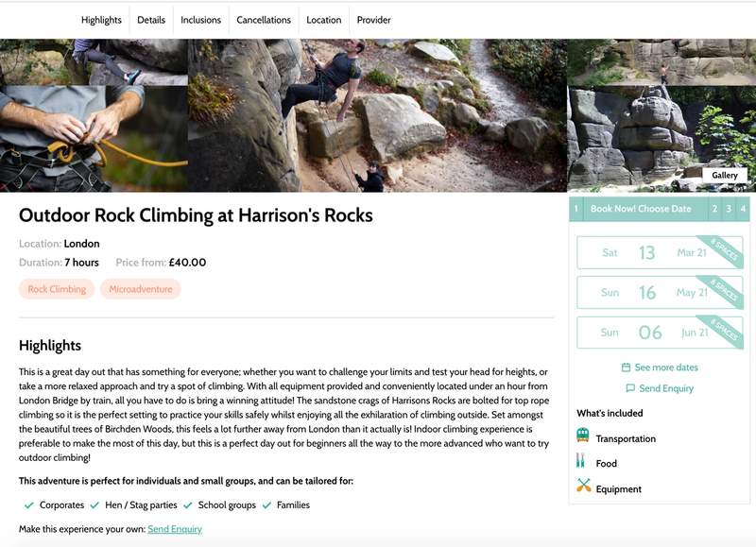The width and height of the screenshot is (756, 547).
Task: Select the Sun 06 Jun 21 date
Action: 658,333
